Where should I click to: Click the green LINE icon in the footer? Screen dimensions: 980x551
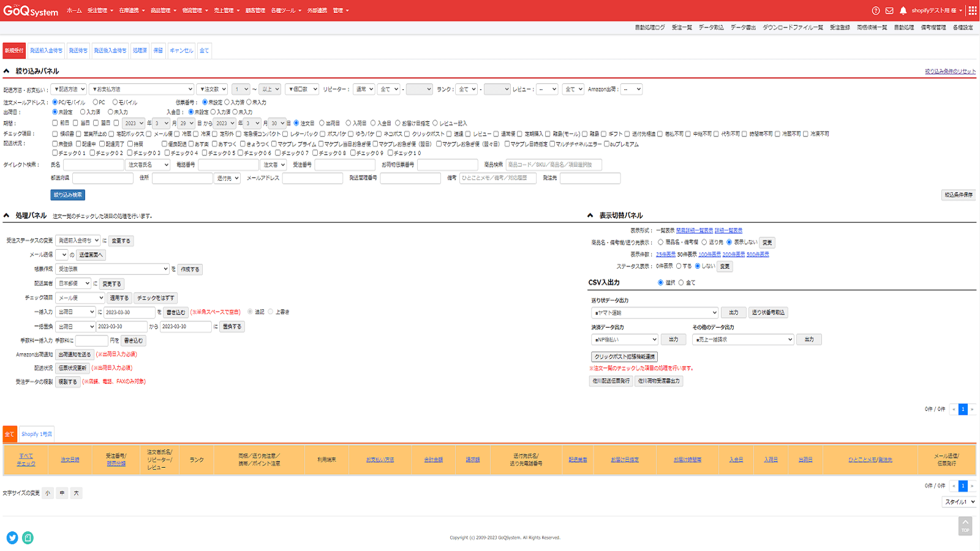pyautogui.click(x=28, y=538)
